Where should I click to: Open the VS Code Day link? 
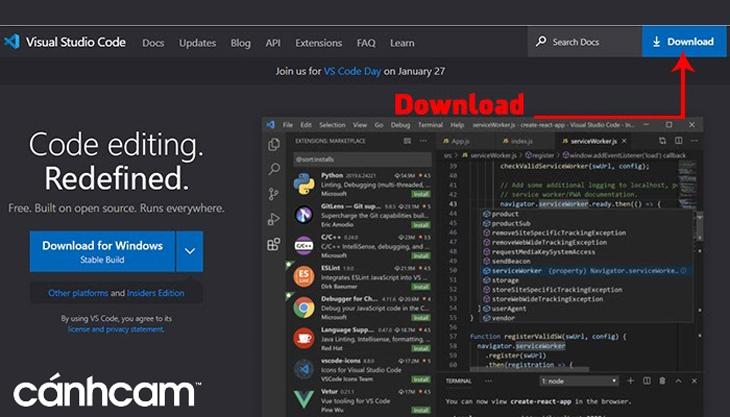pos(352,71)
